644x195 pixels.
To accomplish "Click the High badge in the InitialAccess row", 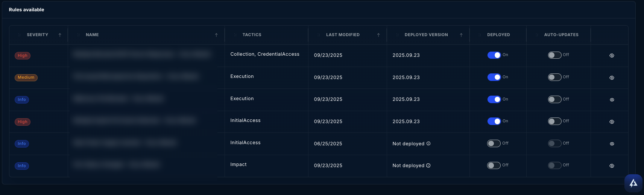I will pyautogui.click(x=23, y=122).
